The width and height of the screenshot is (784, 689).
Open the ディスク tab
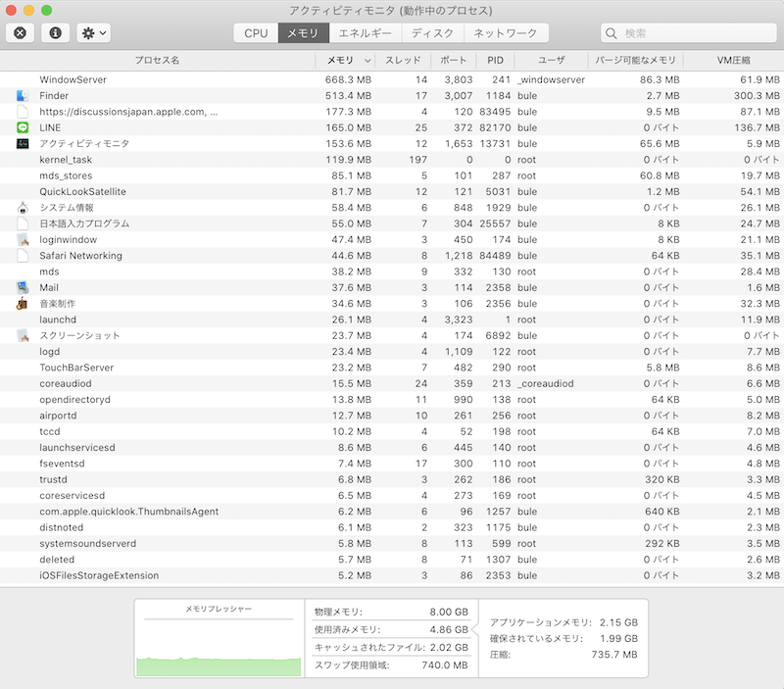coord(432,33)
